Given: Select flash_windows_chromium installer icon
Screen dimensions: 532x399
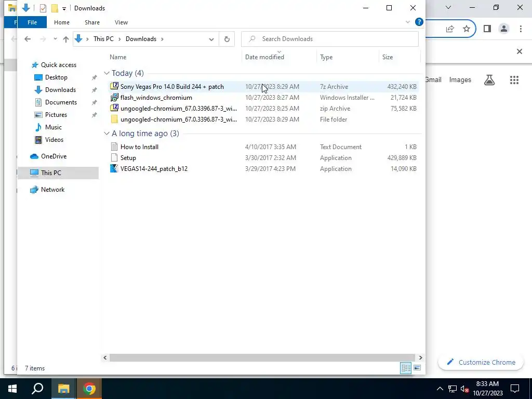Looking at the screenshot, I should 114,97.
